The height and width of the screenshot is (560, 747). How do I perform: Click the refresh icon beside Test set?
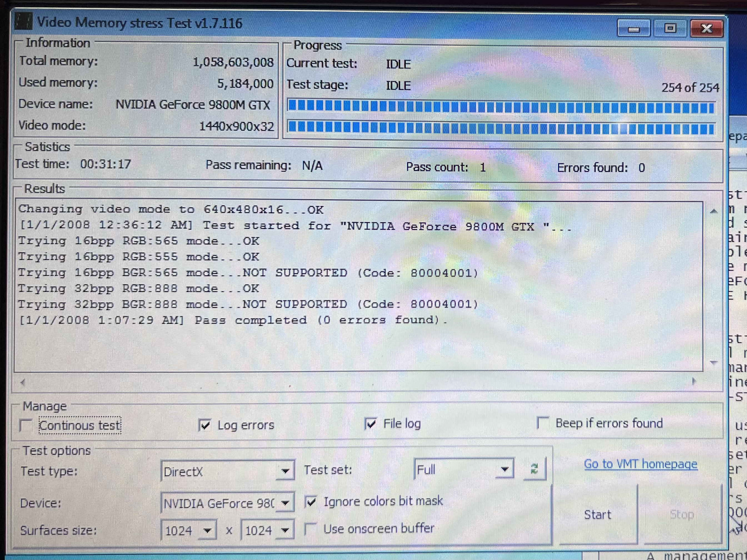534,469
